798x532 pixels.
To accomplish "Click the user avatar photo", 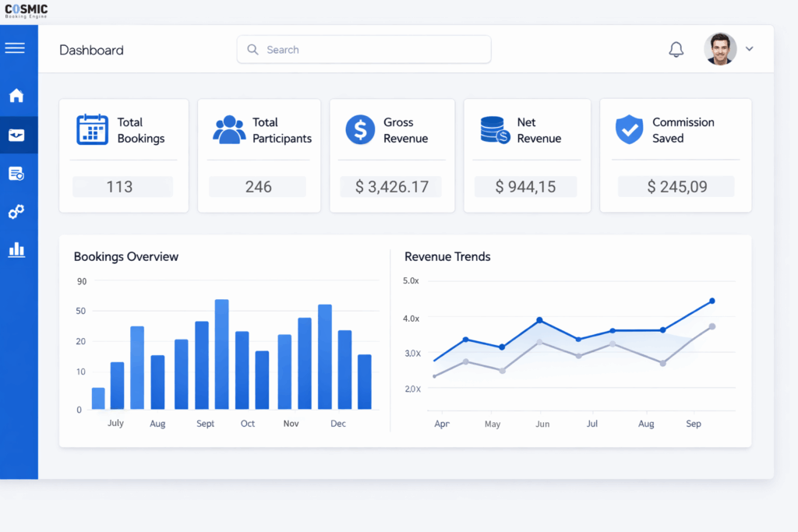I will pos(720,49).
